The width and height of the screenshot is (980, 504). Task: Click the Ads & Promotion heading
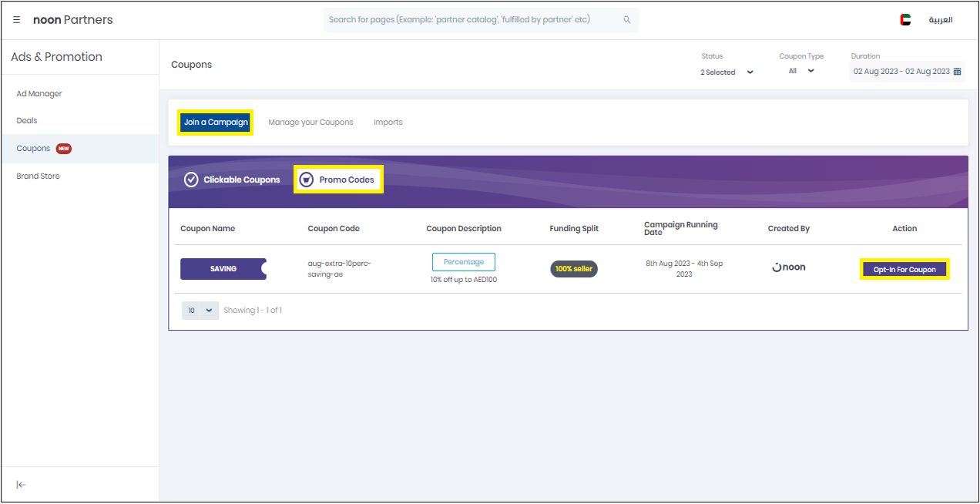click(56, 57)
